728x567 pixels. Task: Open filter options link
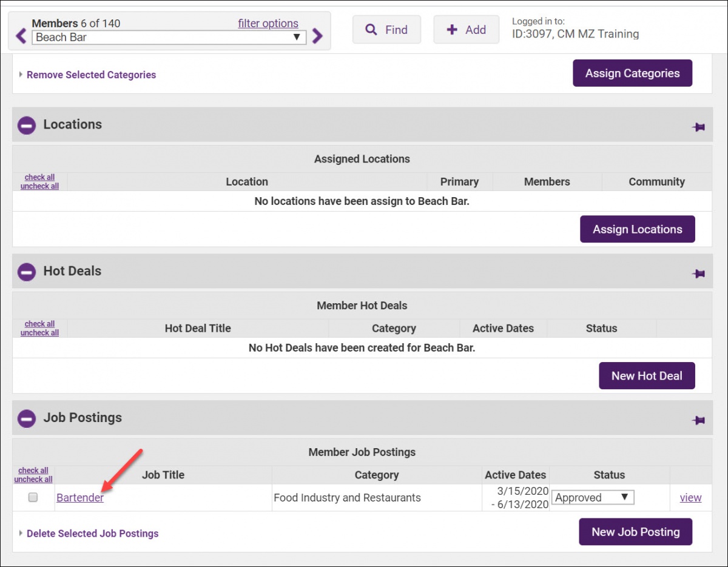pyautogui.click(x=268, y=24)
